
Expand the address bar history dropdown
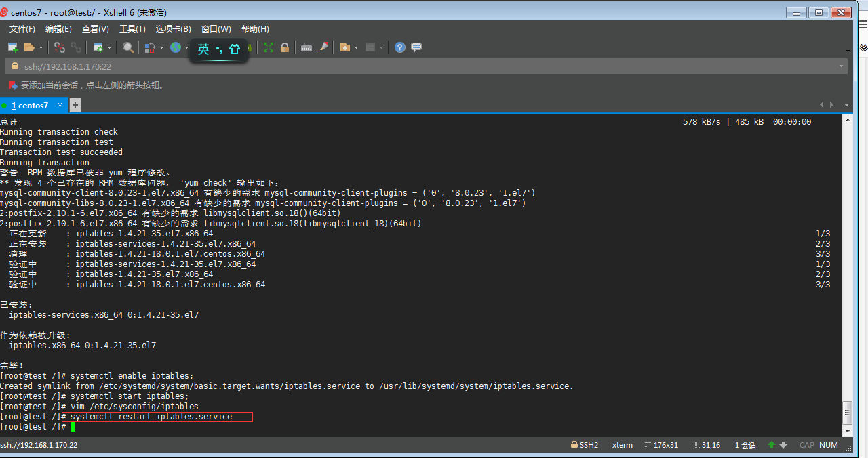[x=842, y=66]
